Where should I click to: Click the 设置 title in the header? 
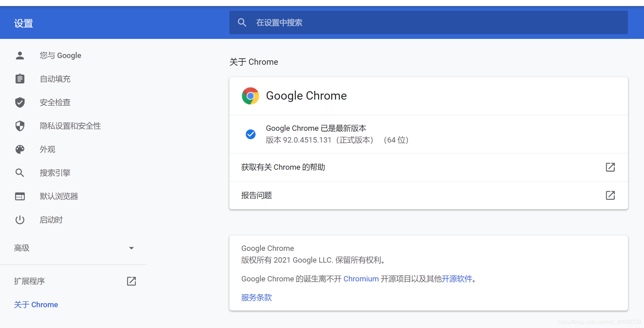[x=23, y=23]
